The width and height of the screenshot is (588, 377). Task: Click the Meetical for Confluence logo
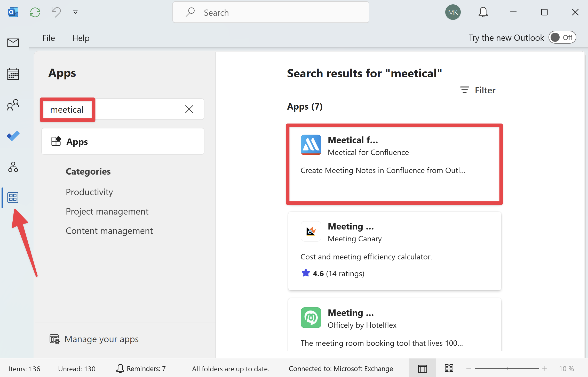311,145
